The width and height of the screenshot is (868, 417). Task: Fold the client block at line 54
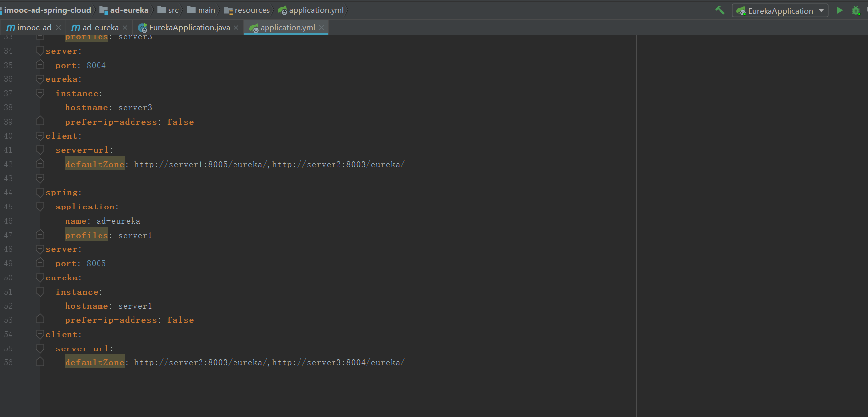point(40,335)
